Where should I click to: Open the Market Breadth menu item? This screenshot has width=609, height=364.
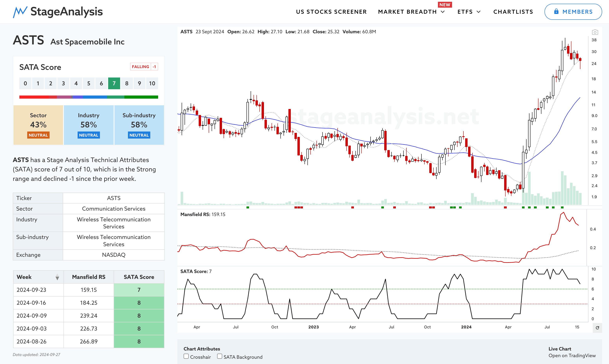click(x=407, y=12)
